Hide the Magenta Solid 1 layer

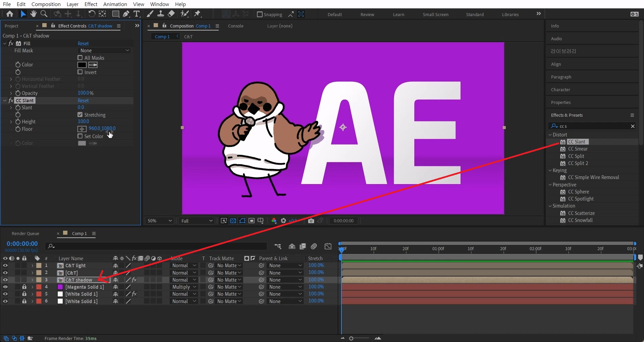5,287
